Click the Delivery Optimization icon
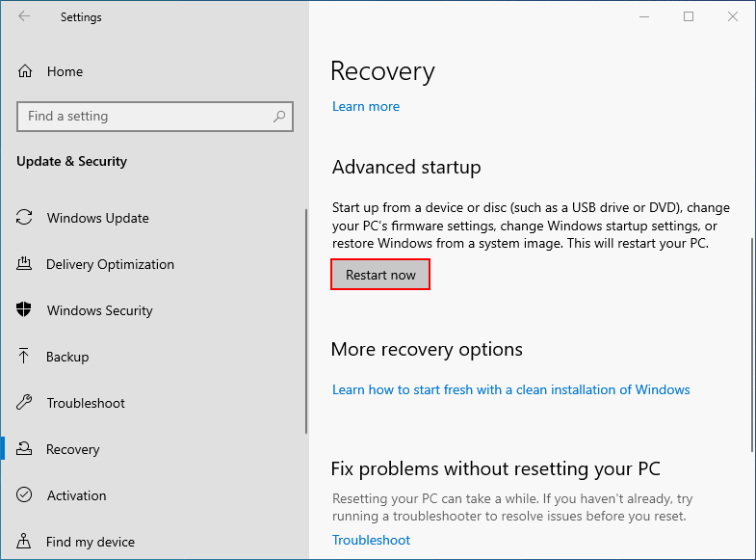The width and height of the screenshot is (756, 560). pos(25,264)
